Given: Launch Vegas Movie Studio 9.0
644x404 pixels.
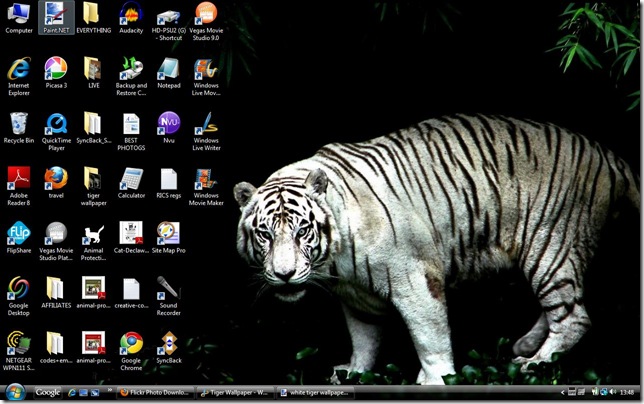Looking at the screenshot, I should click(206, 21).
